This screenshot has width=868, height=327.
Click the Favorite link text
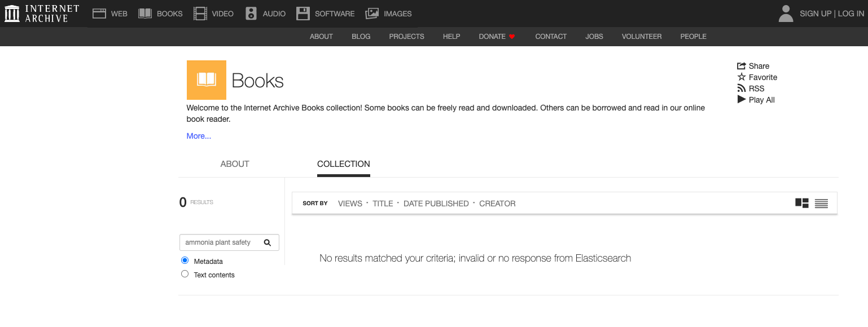coord(763,77)
